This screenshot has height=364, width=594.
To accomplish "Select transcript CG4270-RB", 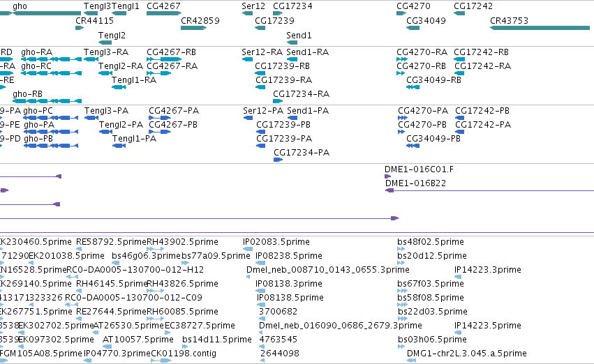I will click(x=422, y=66).
